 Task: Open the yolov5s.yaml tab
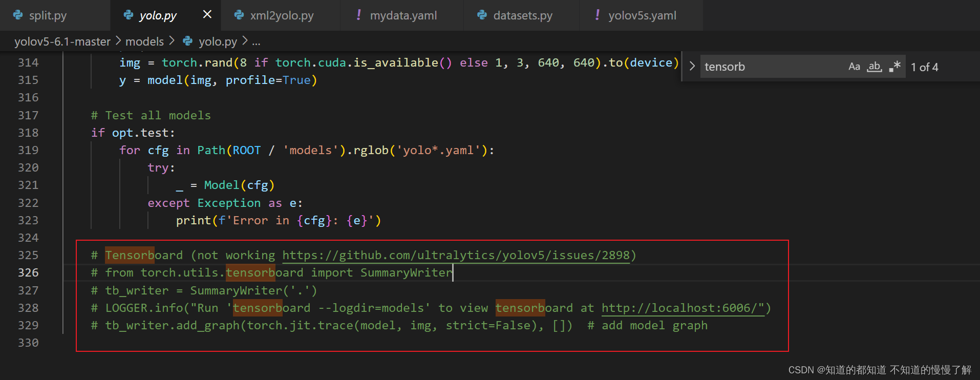point(641,15)
